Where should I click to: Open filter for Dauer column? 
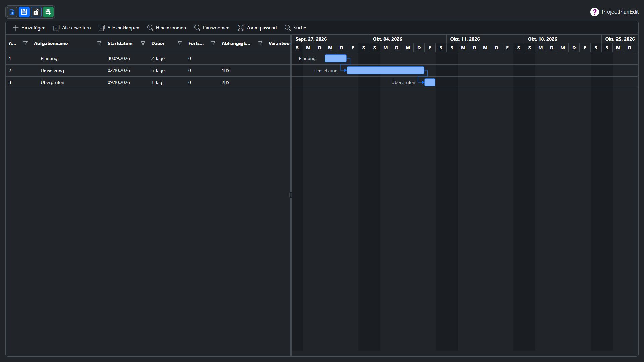pyautogui.click(x=180, y=43)
